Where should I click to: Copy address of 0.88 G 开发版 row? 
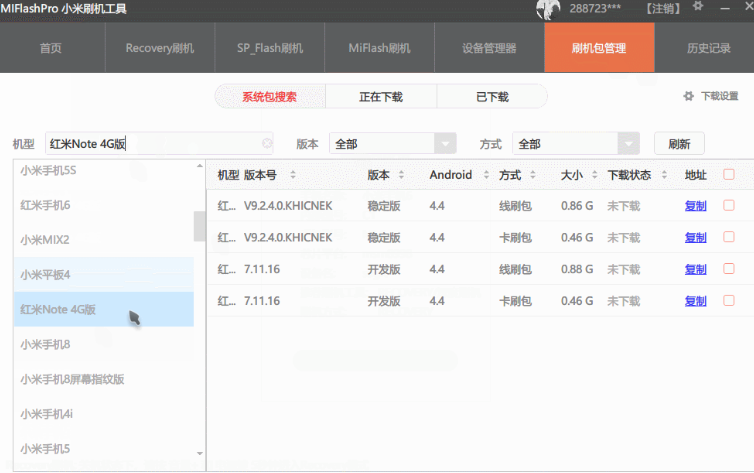[x=695, y=269]
